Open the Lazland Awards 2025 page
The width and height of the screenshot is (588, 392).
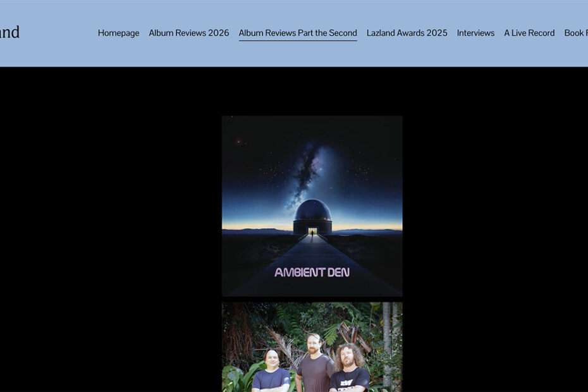[407, 33]
